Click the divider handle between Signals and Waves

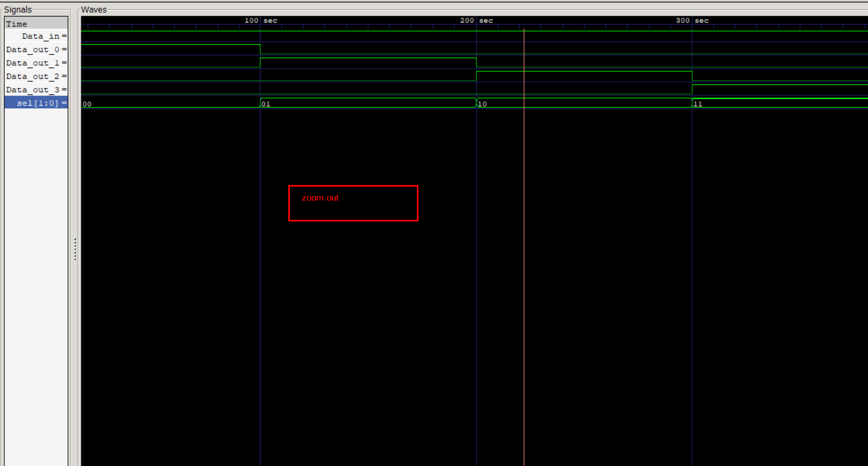click(75, 249)
